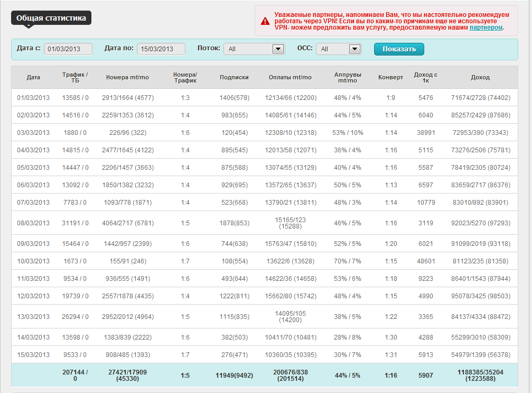
Task: Click the Номера/Трафик column header
Action: tap(185, 77)
